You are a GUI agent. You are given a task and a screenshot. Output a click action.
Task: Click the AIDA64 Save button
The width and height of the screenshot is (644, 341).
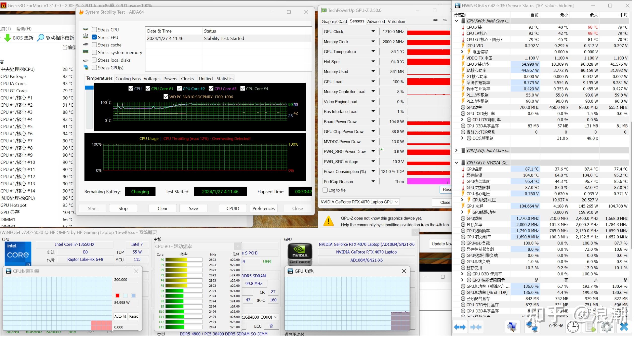pyautogui.click(x=193, y=208)
